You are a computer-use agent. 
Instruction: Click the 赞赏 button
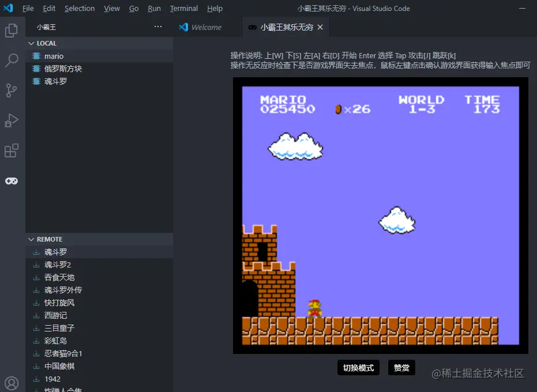[401, 368]
